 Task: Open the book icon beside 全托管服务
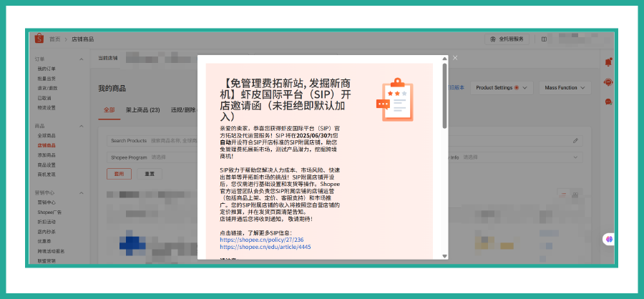click(544, 39)
